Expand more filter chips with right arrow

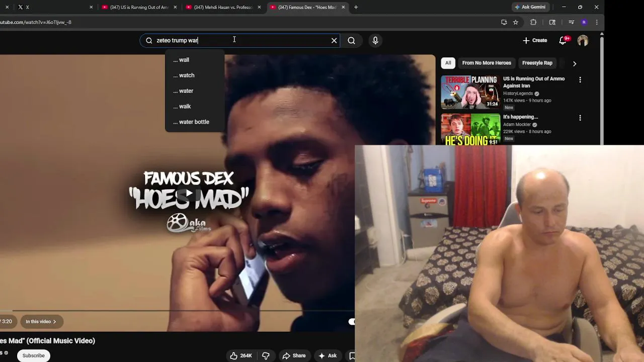tap(575, 63)
